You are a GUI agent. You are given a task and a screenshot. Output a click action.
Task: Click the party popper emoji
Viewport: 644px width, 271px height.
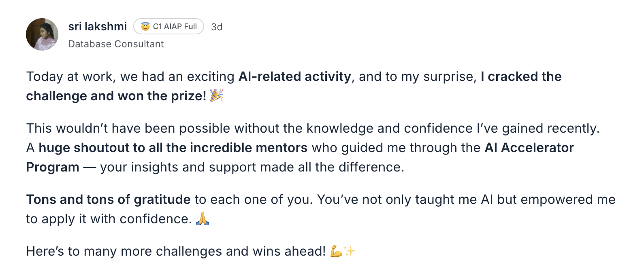pos(217,95)
